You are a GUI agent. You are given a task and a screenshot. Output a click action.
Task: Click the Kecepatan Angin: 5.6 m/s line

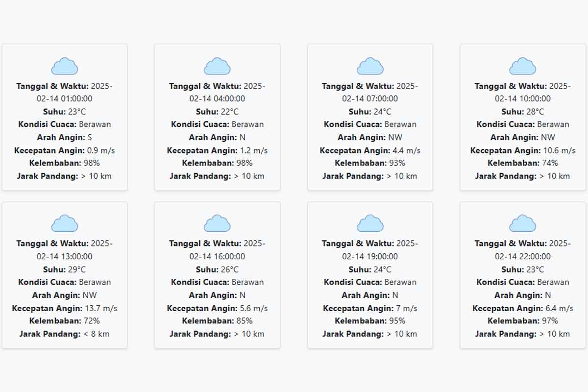point(217,308)
